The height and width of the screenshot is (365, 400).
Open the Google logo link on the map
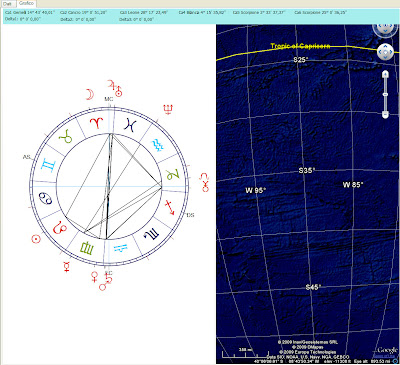pos(388,350)
